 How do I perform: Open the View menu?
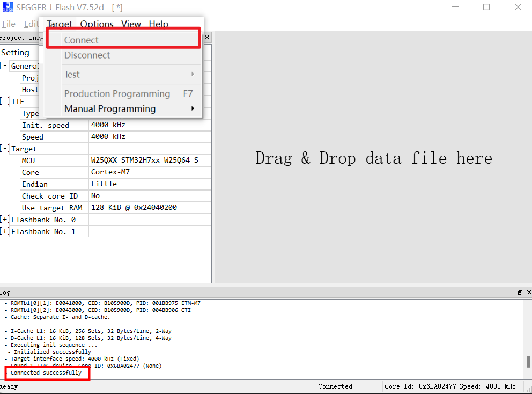[x=131, y=24]
